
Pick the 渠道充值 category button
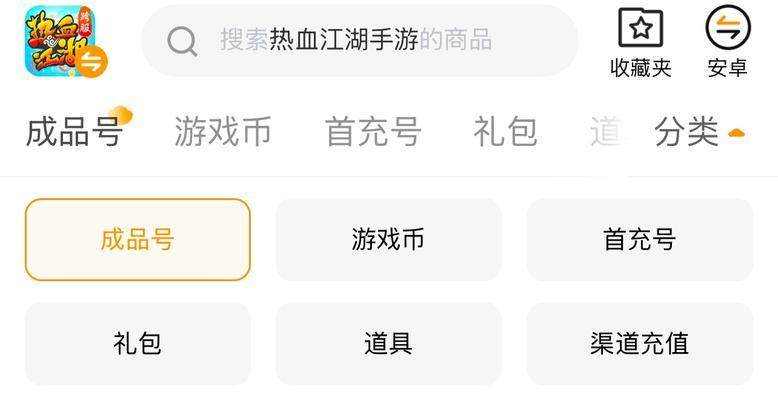click(x=640, y=343)
